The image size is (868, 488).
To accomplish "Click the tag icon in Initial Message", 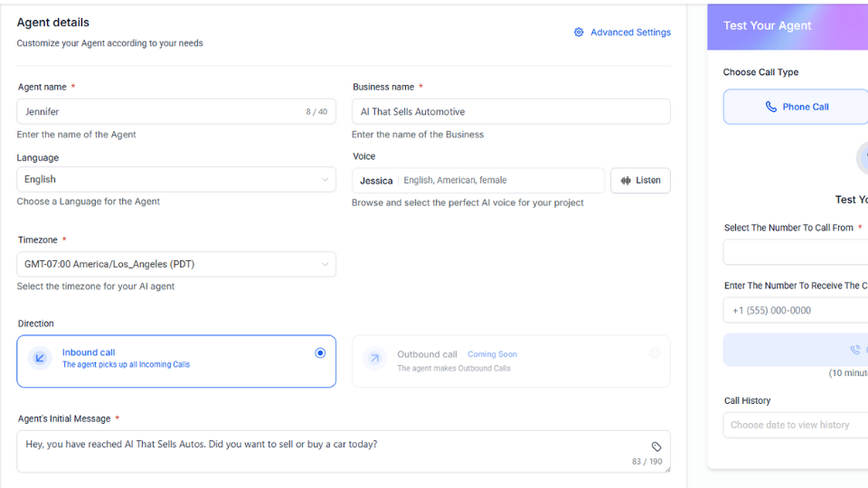I will [x=656, y=446].
